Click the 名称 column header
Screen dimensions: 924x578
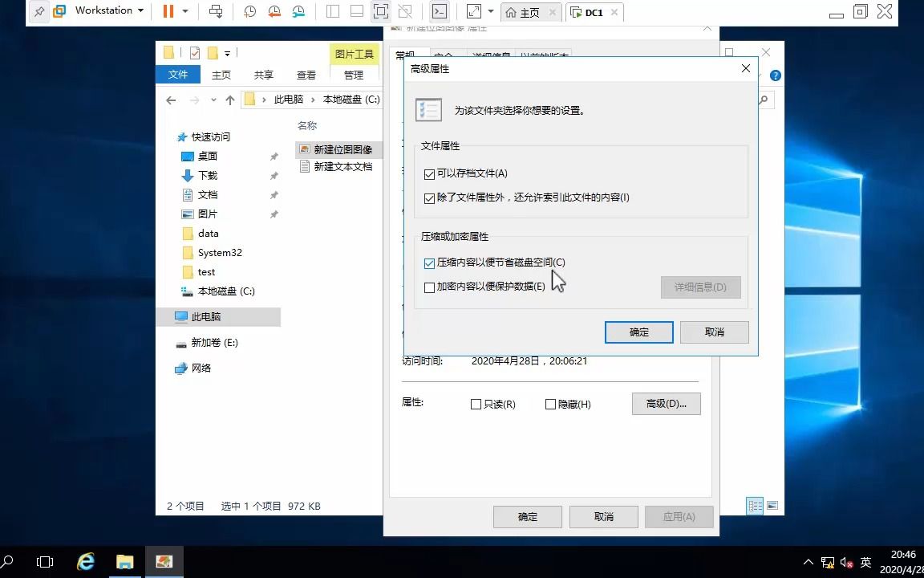[x=307, y=125]
